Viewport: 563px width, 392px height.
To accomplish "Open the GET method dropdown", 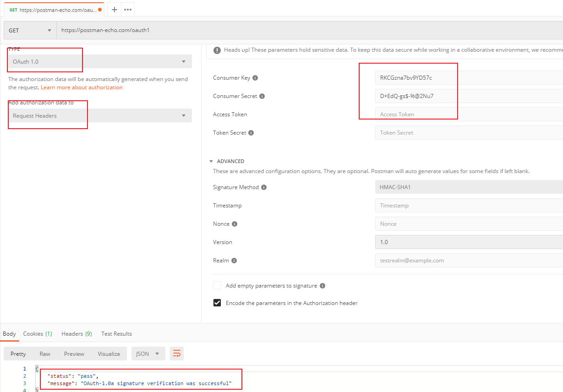I will [x=30, y=30].
